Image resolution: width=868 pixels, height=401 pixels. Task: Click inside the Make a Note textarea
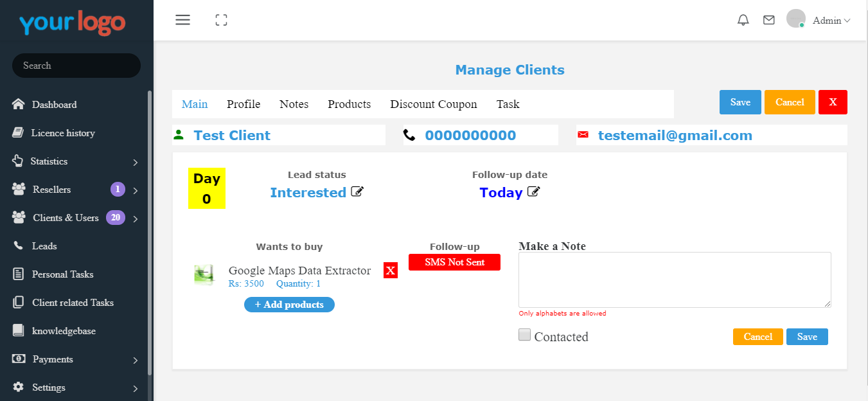pos(675,280)
